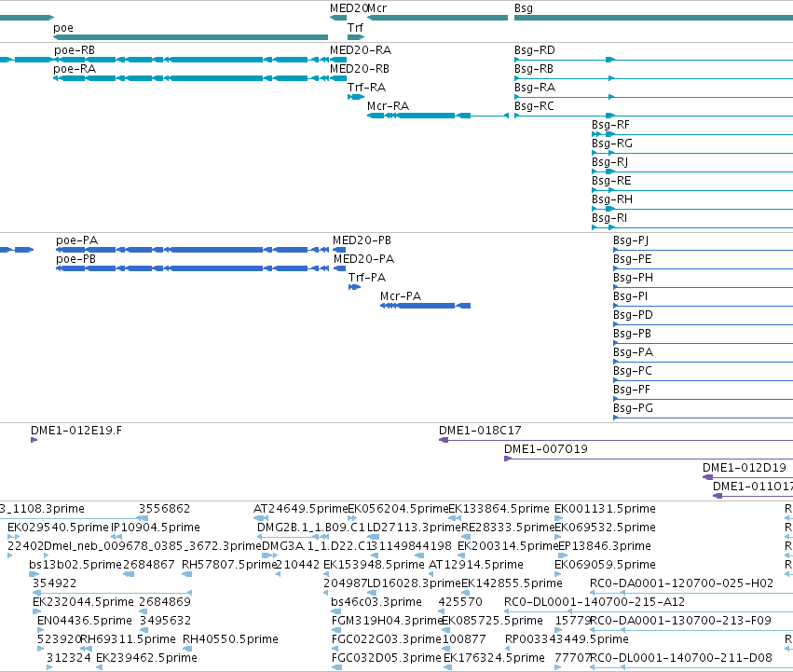793x672 pixels.
Task: Select the Bsg-RH transcript label
Action: 612,199
